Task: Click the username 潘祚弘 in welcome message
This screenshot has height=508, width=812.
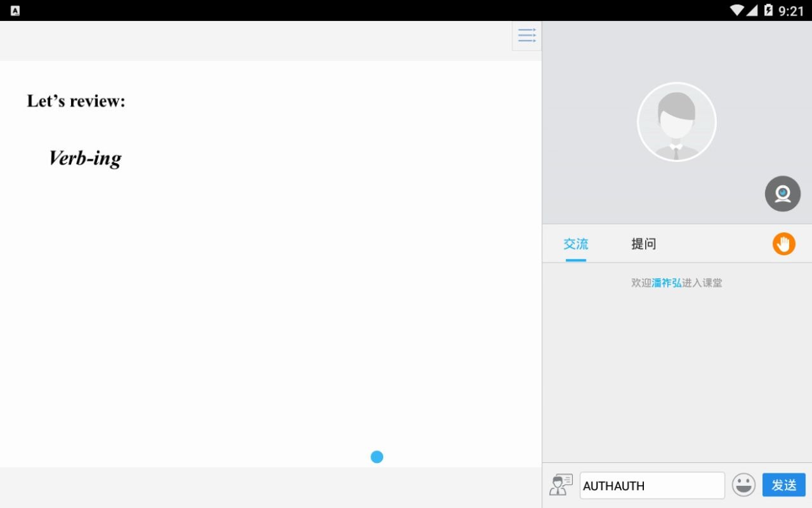Action: pyautogui.click(x=667, y=283)
